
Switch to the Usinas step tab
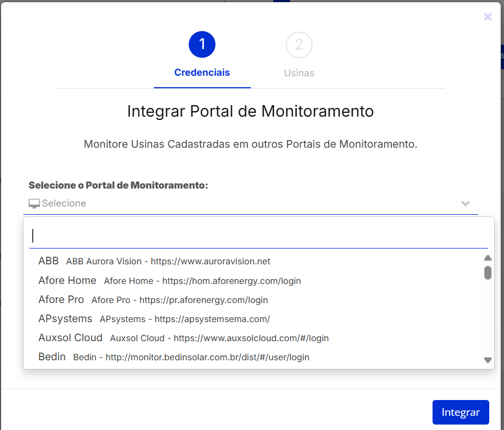pos(299,73)
